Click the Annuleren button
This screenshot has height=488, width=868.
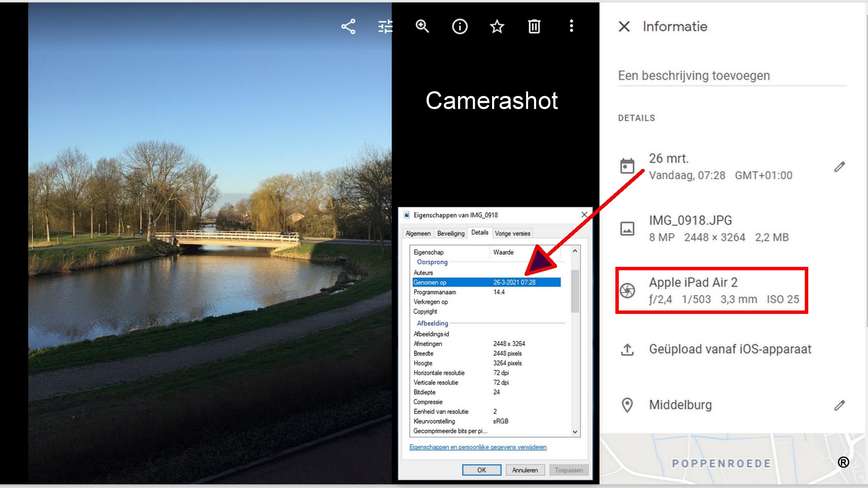525,470
